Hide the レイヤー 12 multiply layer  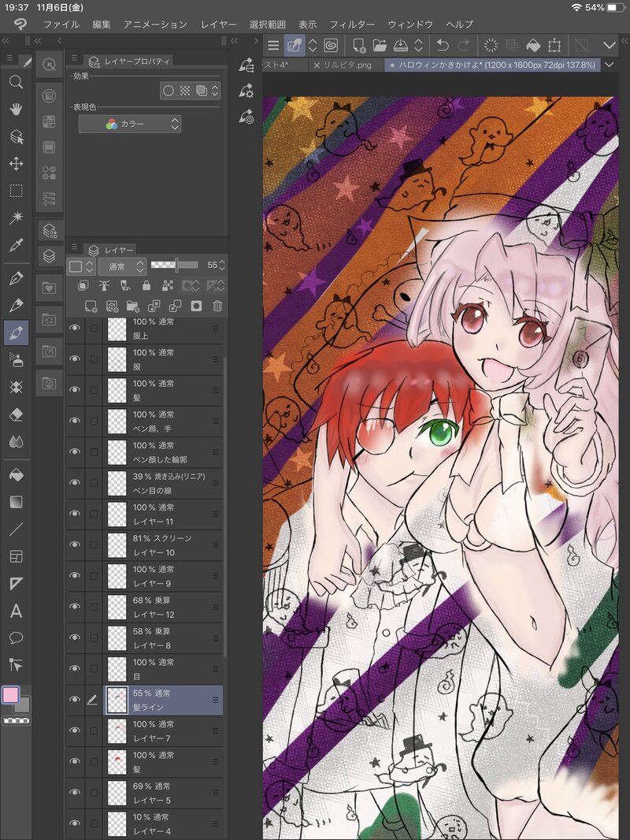pos(75,607)
